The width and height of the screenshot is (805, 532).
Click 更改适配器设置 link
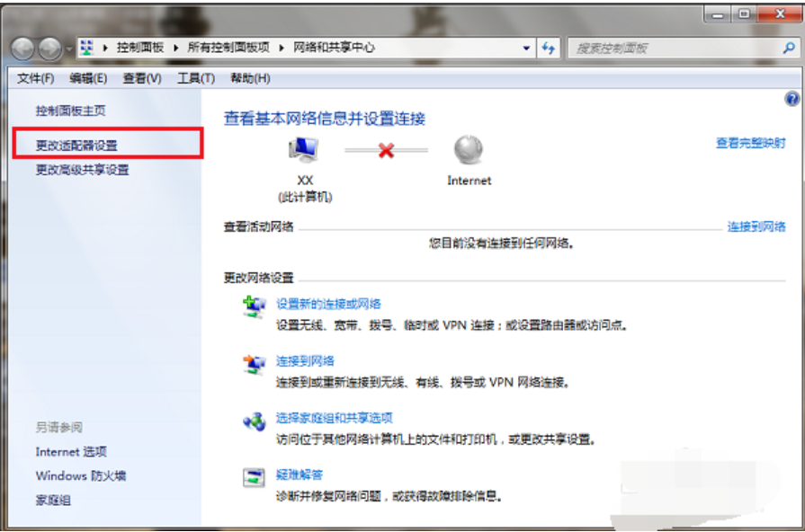click(x=76, y=146)
